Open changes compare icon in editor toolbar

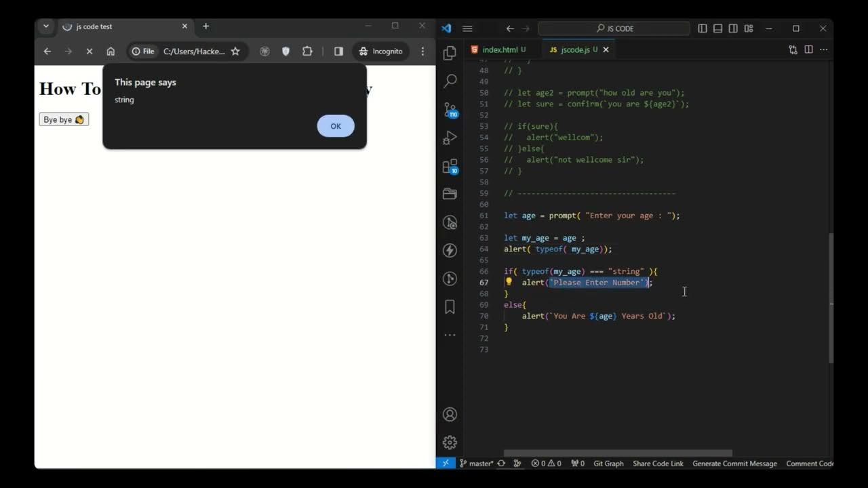[x=793, y=49]
